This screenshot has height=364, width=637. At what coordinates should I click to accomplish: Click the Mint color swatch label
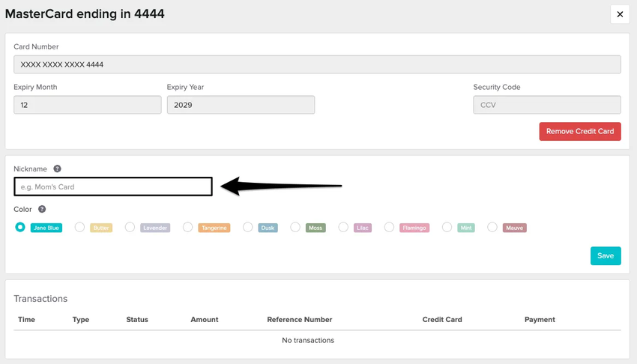[x=465, y=228]
